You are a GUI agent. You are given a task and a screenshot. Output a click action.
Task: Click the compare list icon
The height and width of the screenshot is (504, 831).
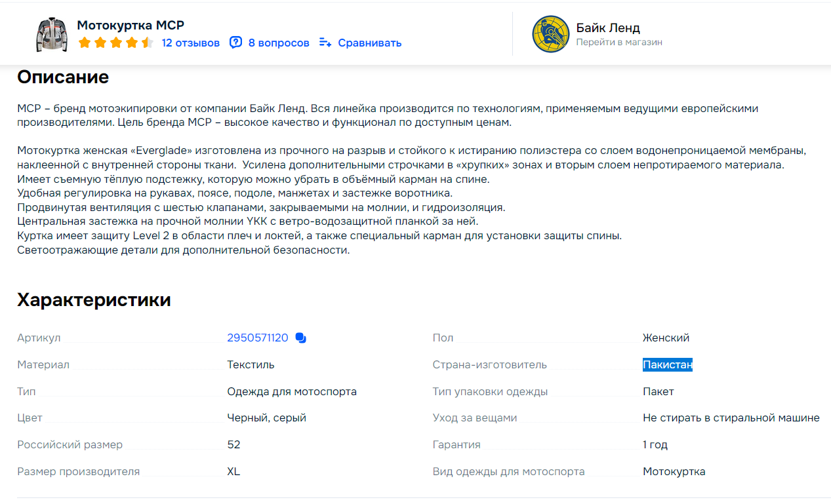coord(325,43)
